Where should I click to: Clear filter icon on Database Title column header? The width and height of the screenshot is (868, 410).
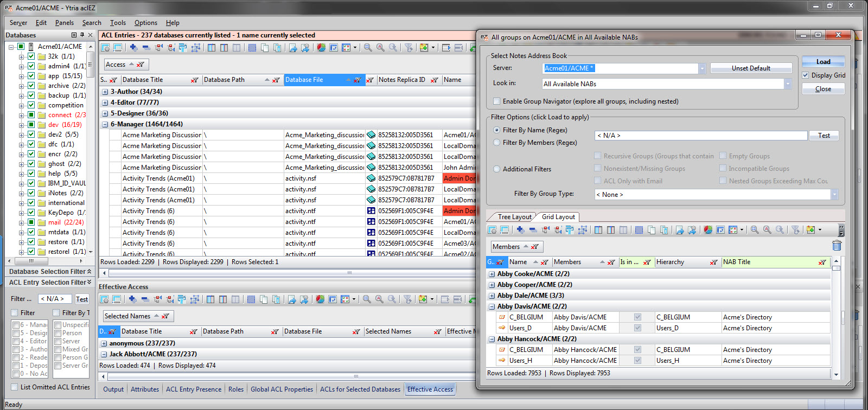point(194,80)
